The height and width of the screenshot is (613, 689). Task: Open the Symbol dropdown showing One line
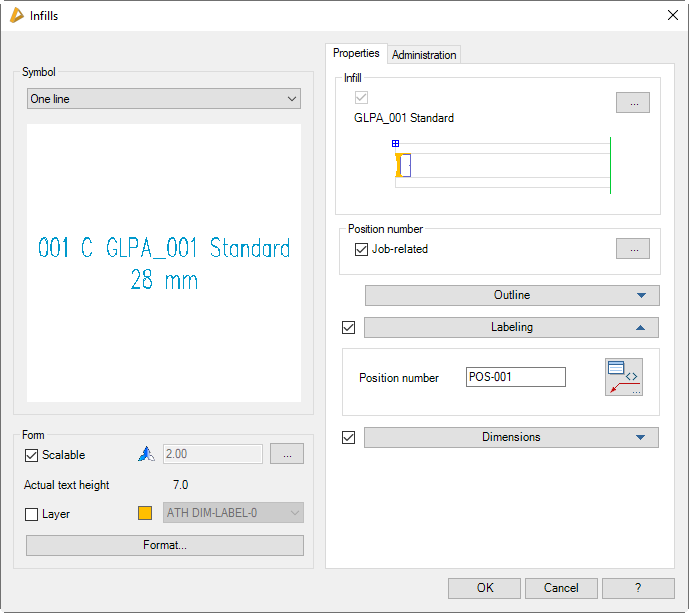click(164, 99)
